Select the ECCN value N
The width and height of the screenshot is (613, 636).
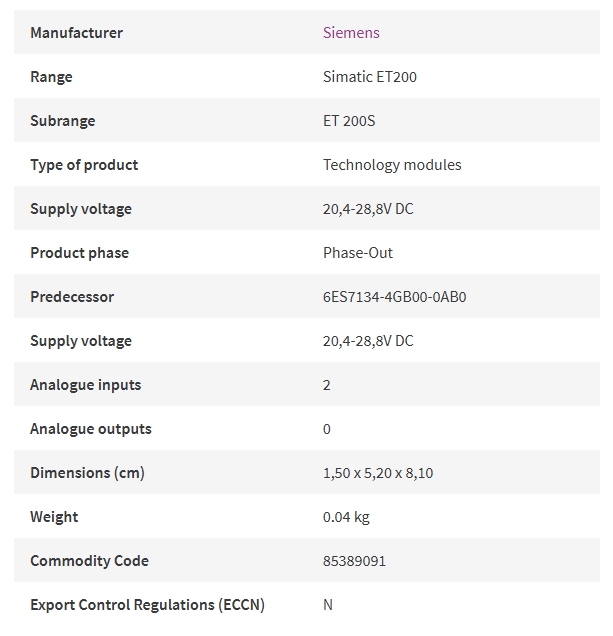click(x=328, y=605)
